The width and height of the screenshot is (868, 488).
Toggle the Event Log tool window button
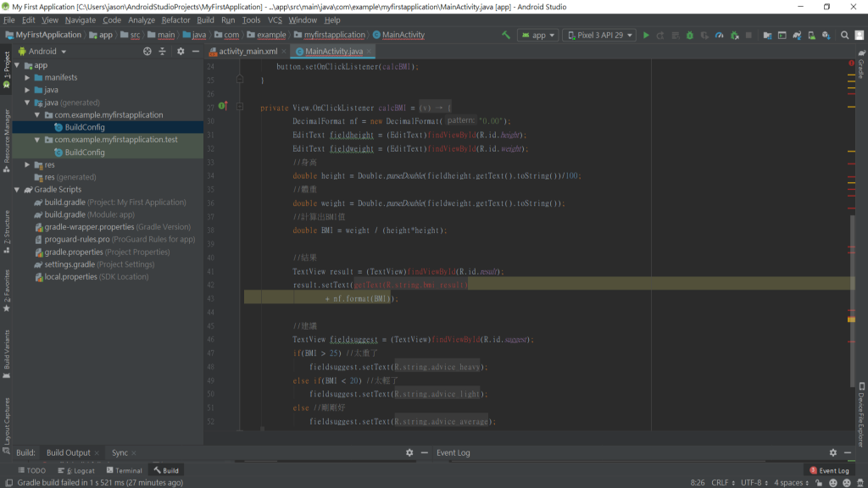[x=828, y=470]
